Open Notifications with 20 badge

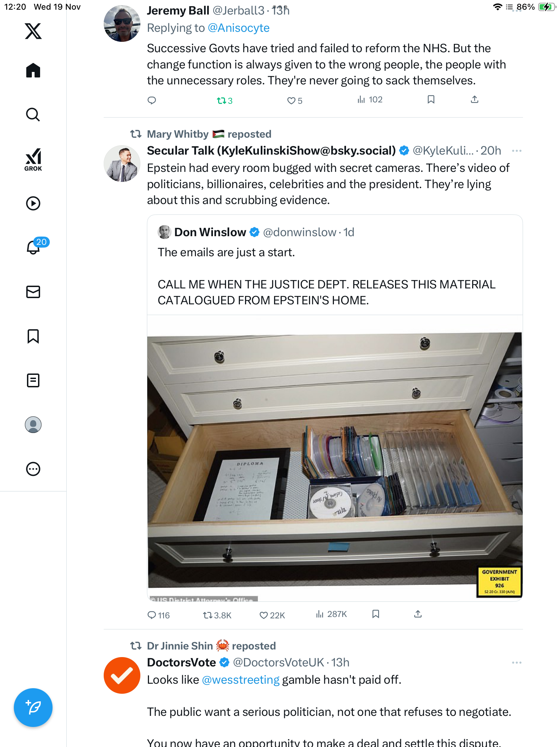pyautogui.click(x=33, y=248)
